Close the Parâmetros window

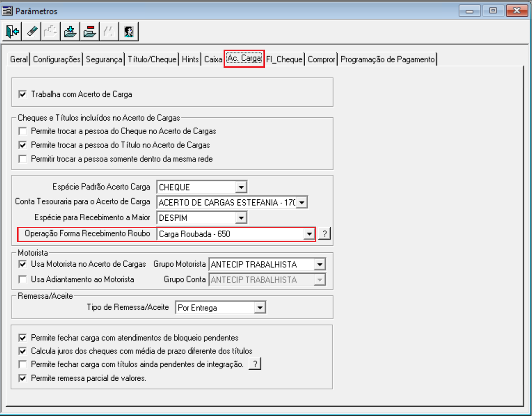517,11
